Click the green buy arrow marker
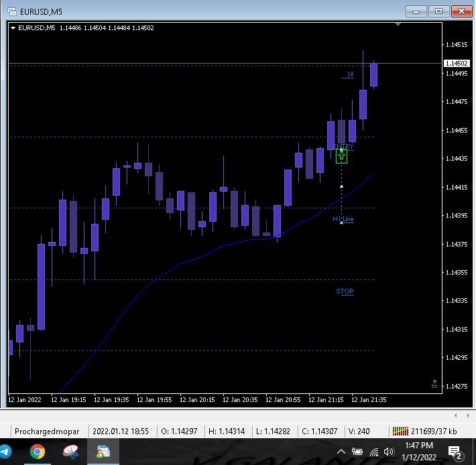The image size is (476, 465). (341, 156)
